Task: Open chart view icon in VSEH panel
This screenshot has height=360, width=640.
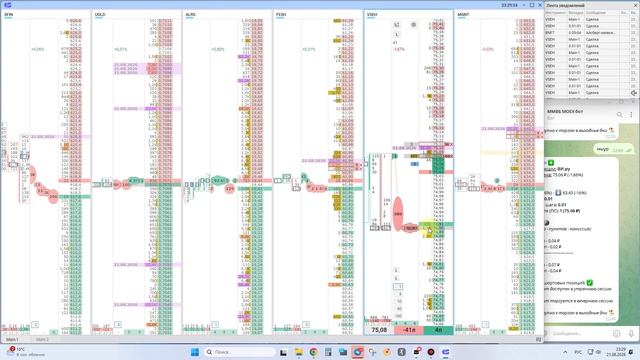Action: click(x=396, y=24)
